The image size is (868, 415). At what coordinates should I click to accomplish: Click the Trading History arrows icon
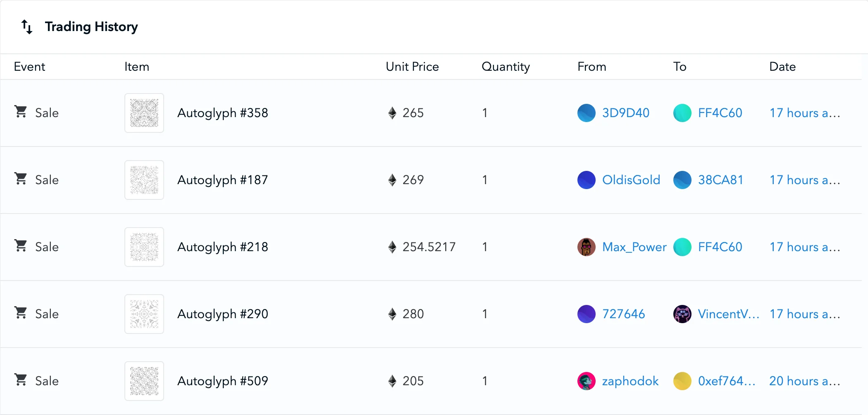27,27
